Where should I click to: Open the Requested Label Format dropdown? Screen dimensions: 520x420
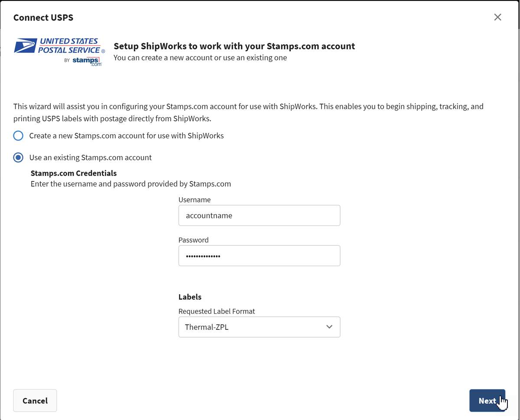pos(259,327)
